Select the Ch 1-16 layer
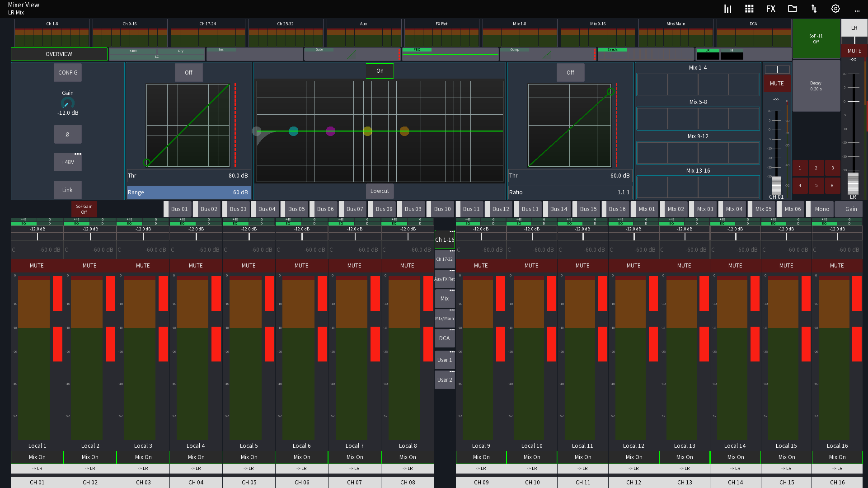 pyautogui.click(x=444, y=240)
